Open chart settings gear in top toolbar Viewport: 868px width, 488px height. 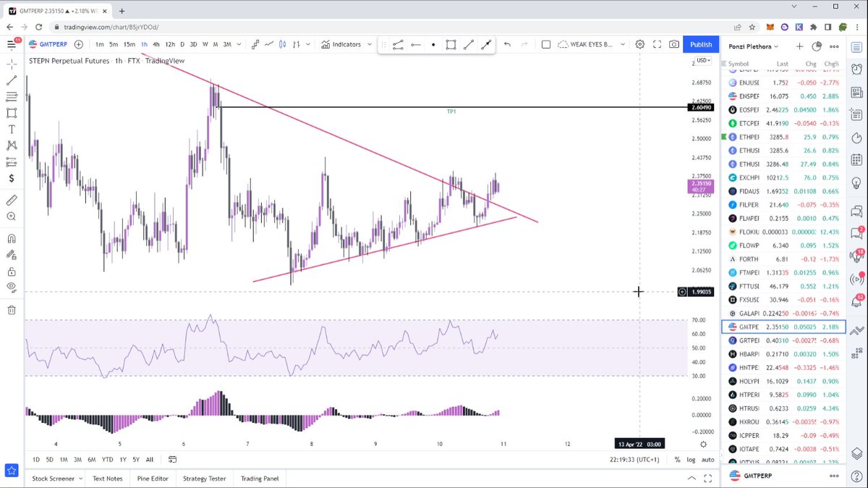640,44
